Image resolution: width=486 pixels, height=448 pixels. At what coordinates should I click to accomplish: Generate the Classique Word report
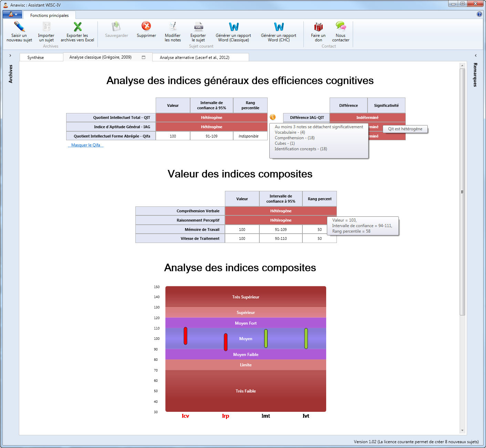tap(234, 27)
